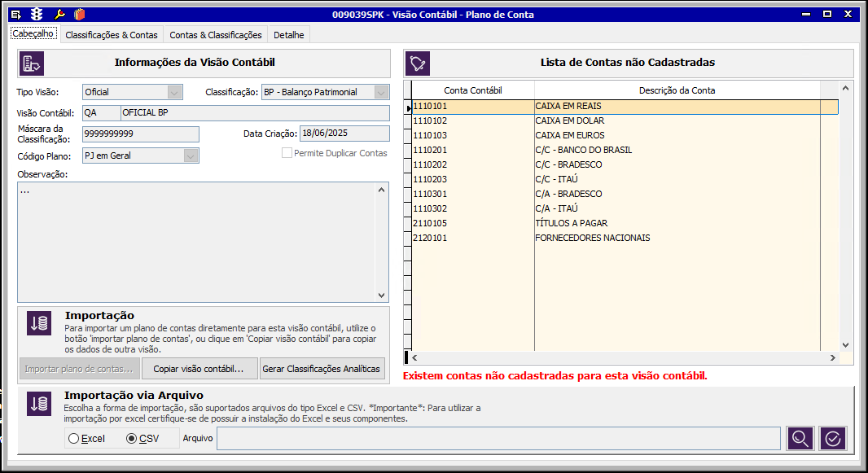
Task: Click the row indicator arrow for 1110101
Action: 408,107
